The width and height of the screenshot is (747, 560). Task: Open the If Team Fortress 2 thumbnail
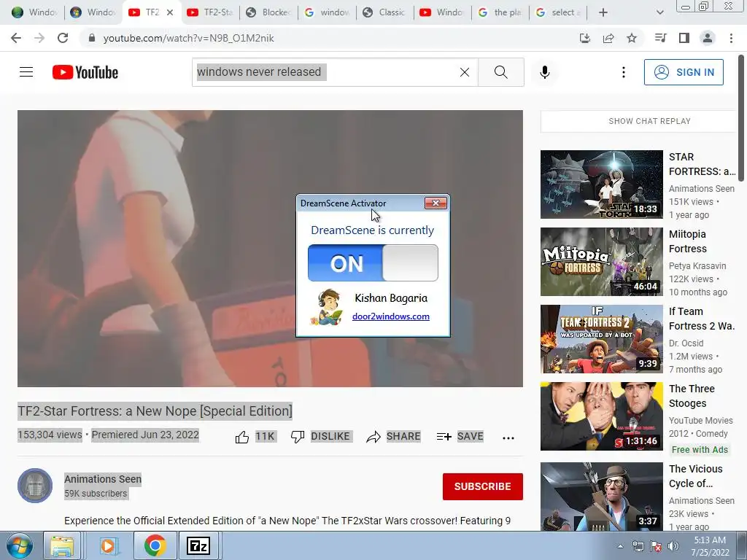(x=602, y=338)
